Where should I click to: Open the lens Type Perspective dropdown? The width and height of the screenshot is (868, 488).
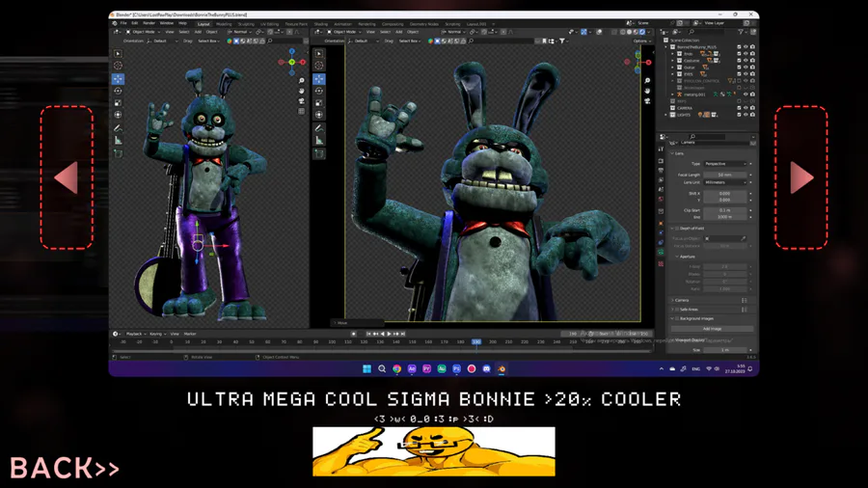point(725,164)
